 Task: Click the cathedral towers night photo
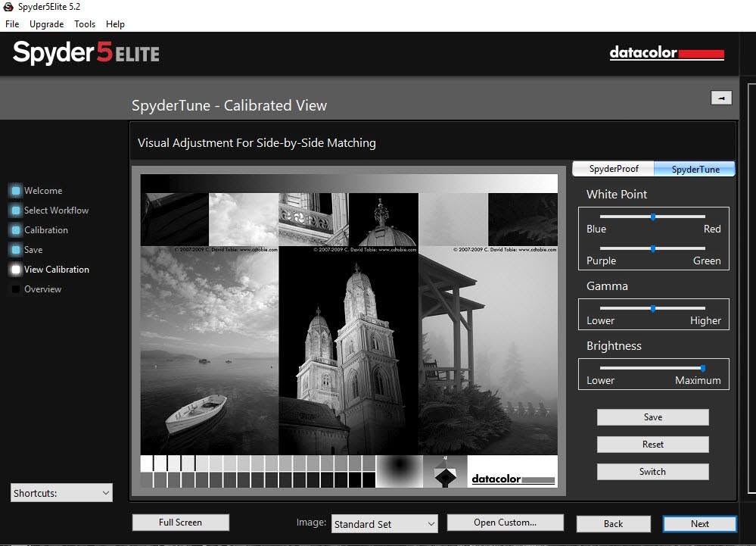click(x=349, y=350)
